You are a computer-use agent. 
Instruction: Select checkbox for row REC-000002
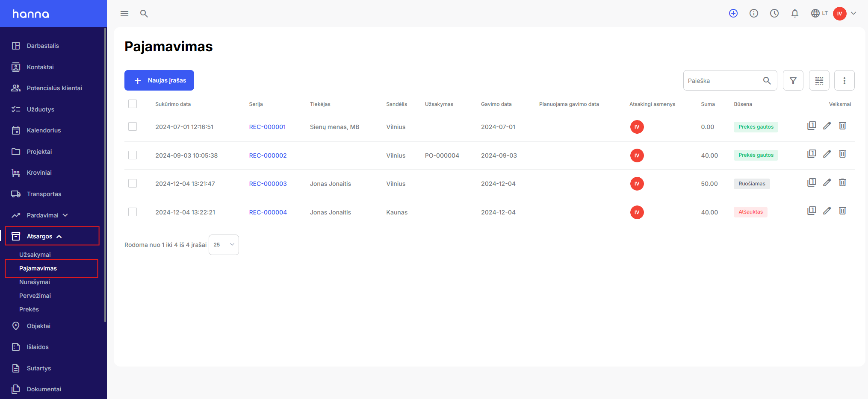click(x=133, y=155)
